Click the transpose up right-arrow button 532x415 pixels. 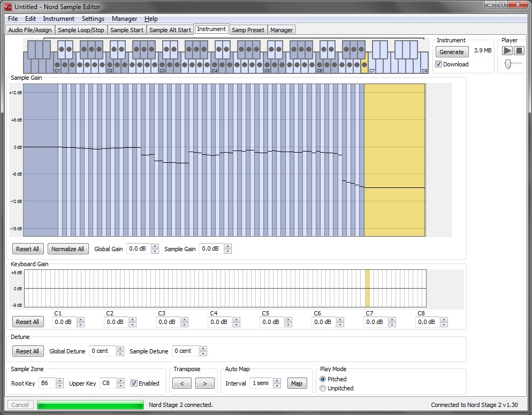click(204, 383)
